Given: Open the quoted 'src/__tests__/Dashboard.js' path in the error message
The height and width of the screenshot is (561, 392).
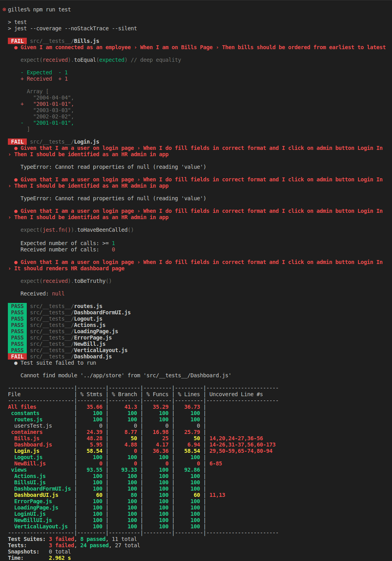Looking at the screenshot, I should (187, 375).
